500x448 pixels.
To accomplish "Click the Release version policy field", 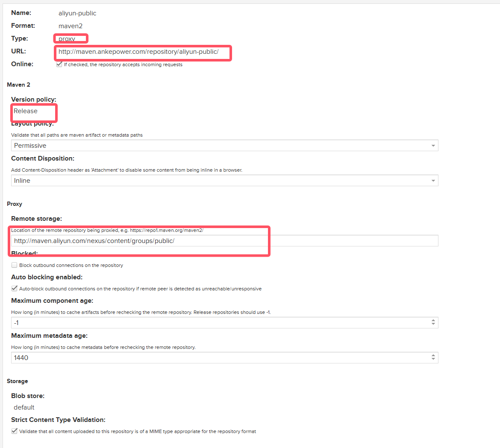I will [26, 111].
